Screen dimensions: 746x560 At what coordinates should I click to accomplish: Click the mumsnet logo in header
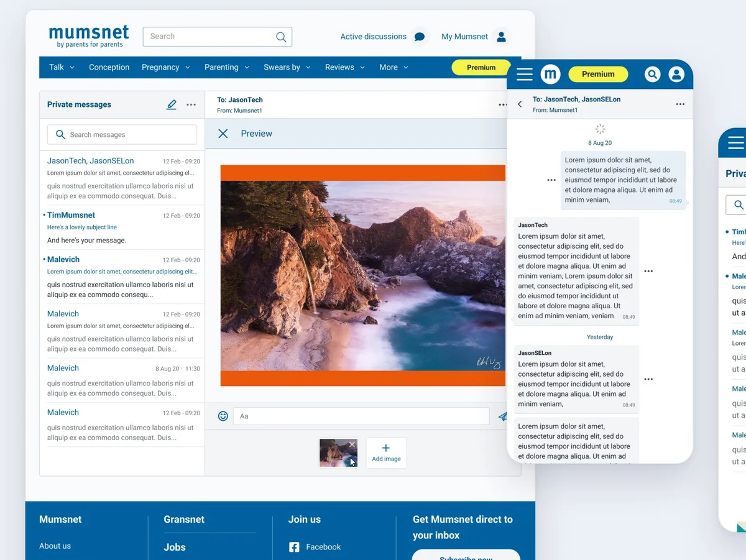(89, 36)
